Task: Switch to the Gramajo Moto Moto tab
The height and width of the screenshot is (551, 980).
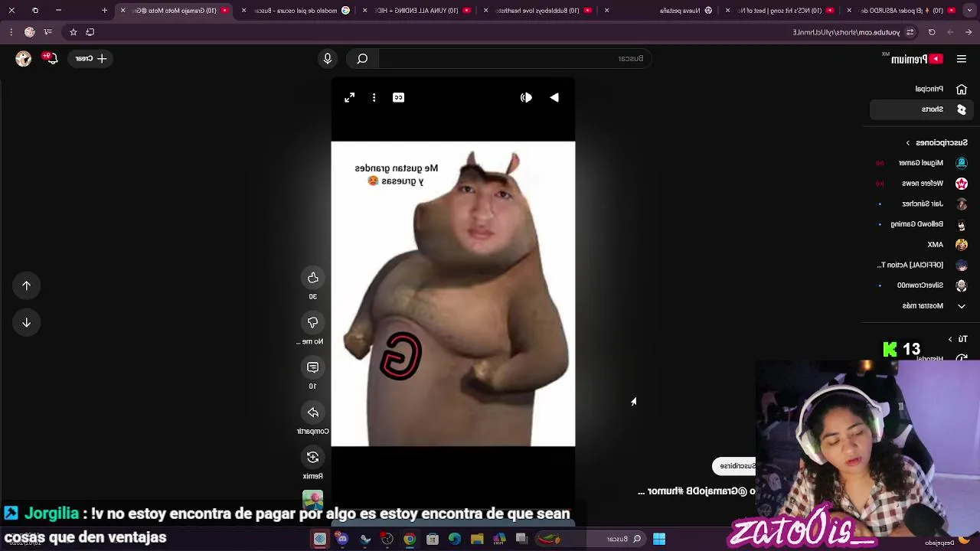Action: [175, 10]
